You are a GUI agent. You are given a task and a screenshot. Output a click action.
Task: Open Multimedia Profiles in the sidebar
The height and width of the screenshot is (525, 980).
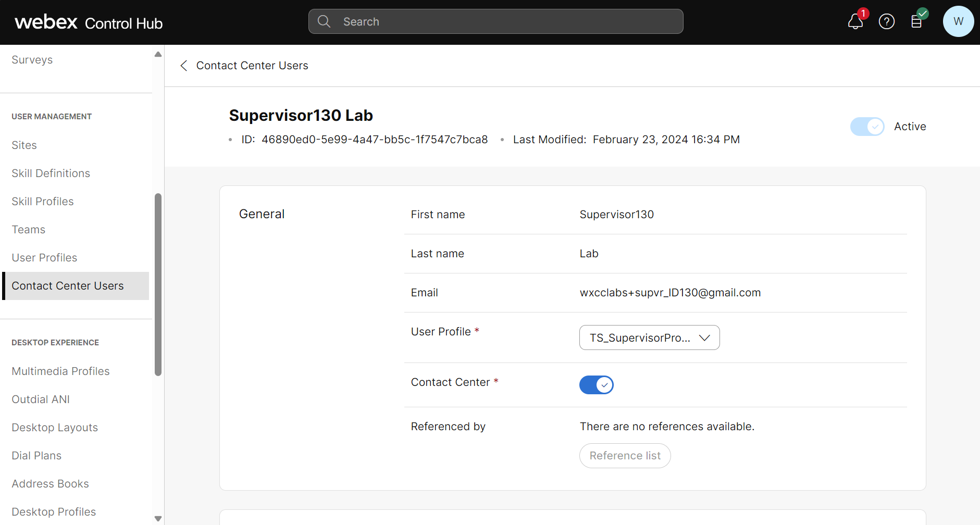pyautogui.click(x=61, y=371)
